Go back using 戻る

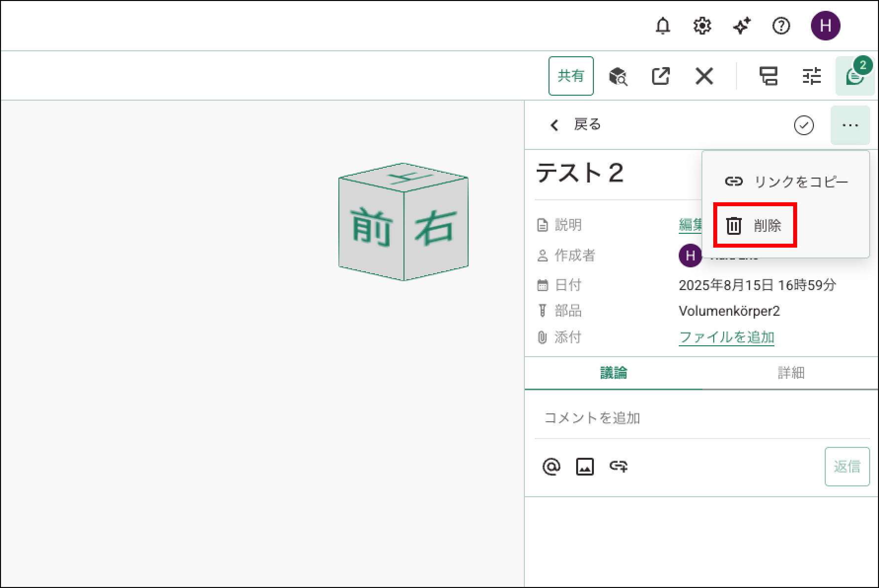point(576,125)
